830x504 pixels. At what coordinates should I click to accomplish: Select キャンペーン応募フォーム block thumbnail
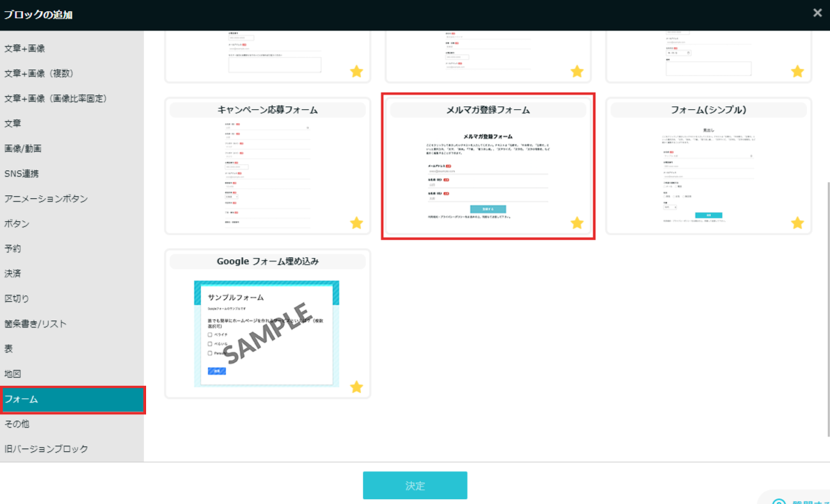coord(267,166)
